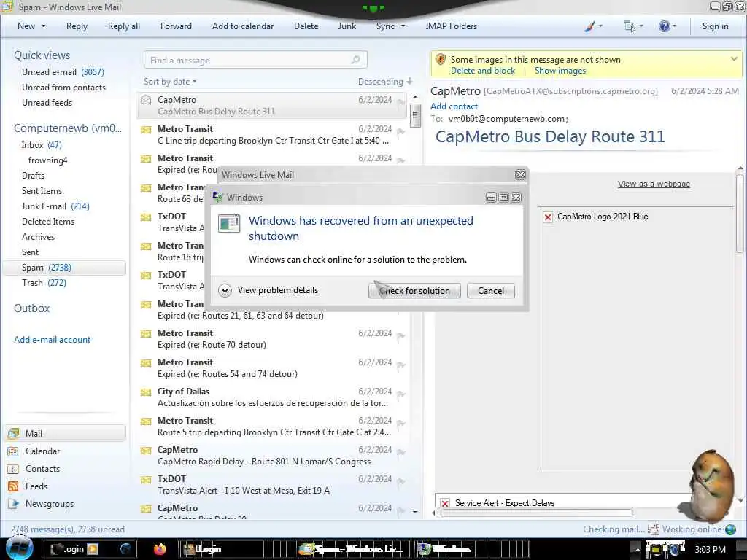Viewport: 747px width, 560px height.
Task: Forward the selected message
Action: tap(176, 26)
